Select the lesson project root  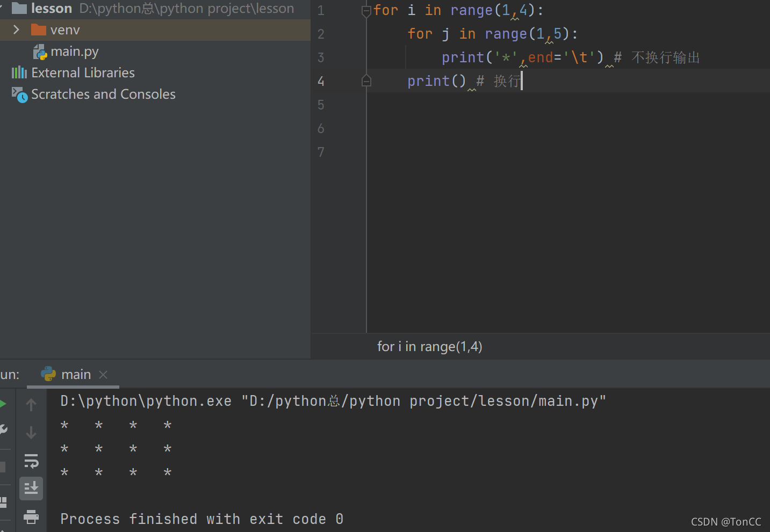tap(52, 9)
